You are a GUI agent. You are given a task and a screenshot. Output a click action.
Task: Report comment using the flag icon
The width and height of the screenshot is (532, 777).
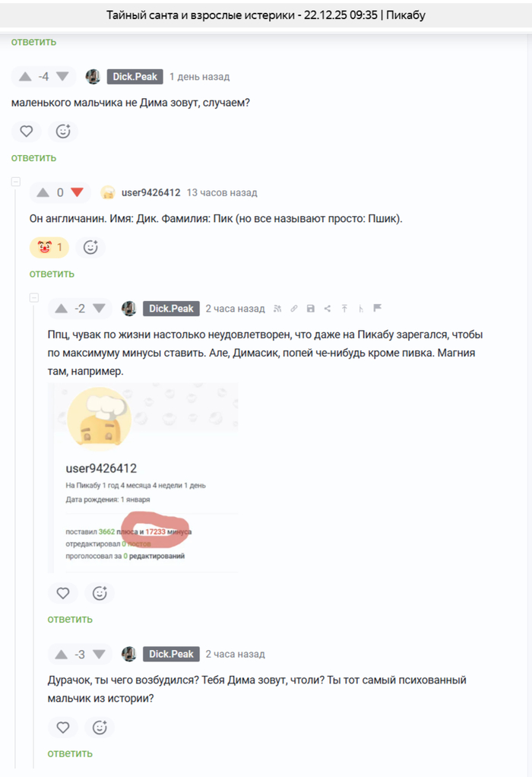(378, 308)
